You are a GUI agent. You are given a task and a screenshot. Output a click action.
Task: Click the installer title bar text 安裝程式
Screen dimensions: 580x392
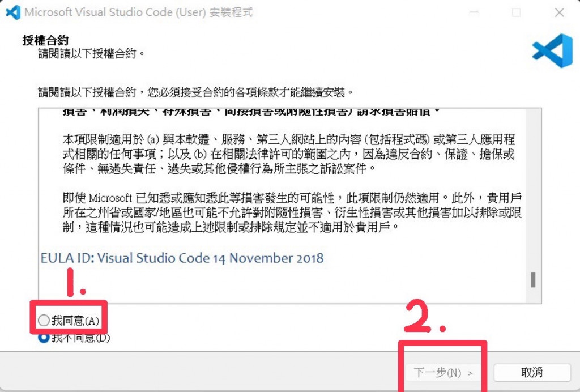(231, 12)
